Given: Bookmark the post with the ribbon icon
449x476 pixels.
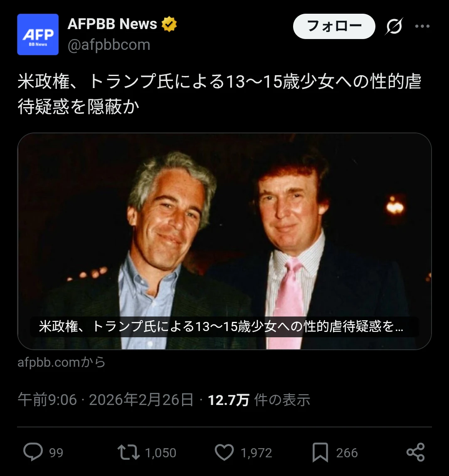Looking at the screenshot, I should point(320,452).
